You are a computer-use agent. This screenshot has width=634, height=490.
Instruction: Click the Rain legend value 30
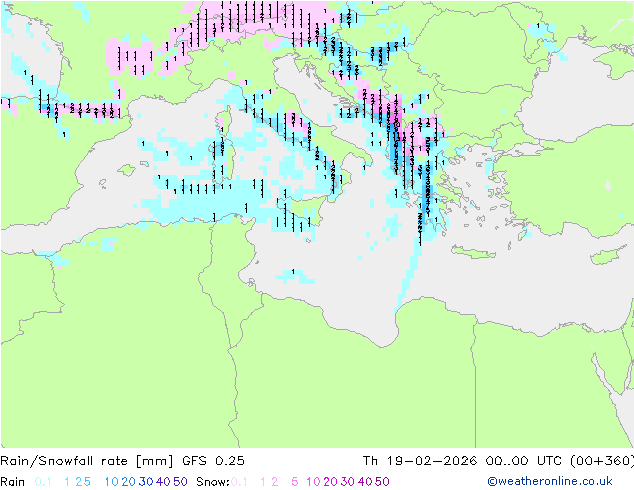(x=146, y=482)
